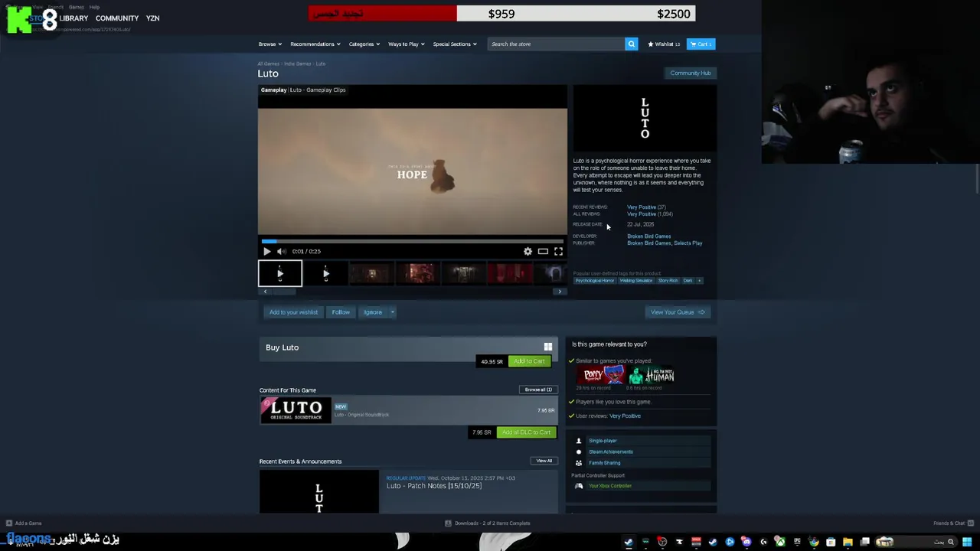The image size is (980, 551).
Task: Click the Dark tag
Action: 688,281
